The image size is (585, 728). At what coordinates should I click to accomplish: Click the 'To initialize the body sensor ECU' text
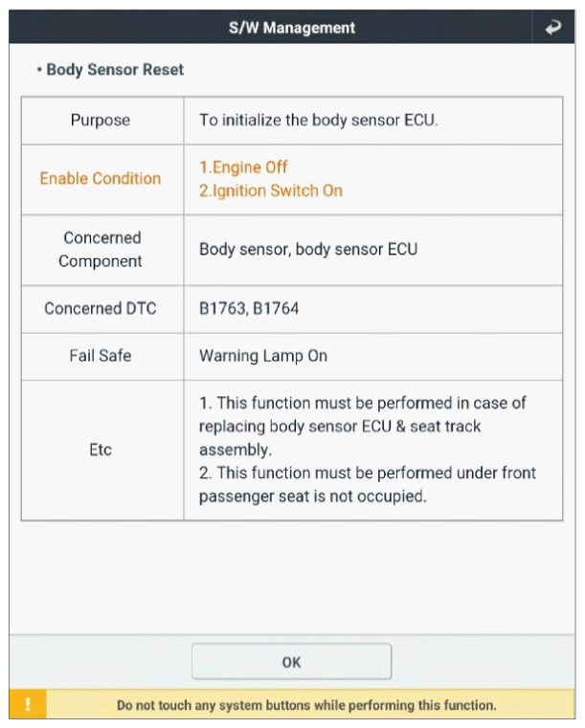pyautogui.click(x=319, y=121)
